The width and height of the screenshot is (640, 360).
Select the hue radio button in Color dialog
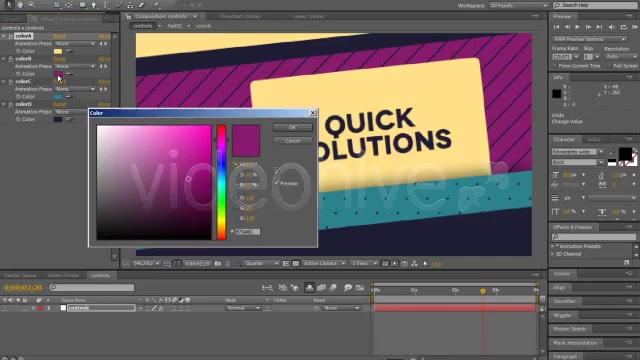(235, 164)
